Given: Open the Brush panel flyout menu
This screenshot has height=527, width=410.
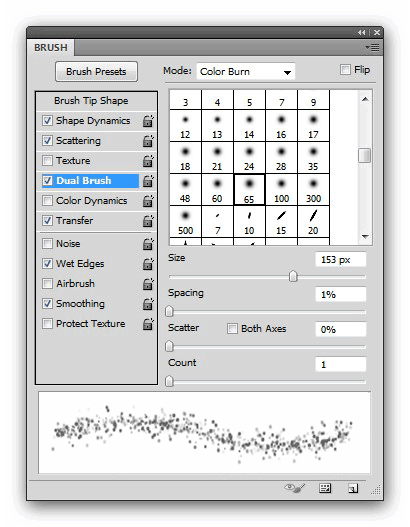Looking at the screenshot, I should [372, 47].
